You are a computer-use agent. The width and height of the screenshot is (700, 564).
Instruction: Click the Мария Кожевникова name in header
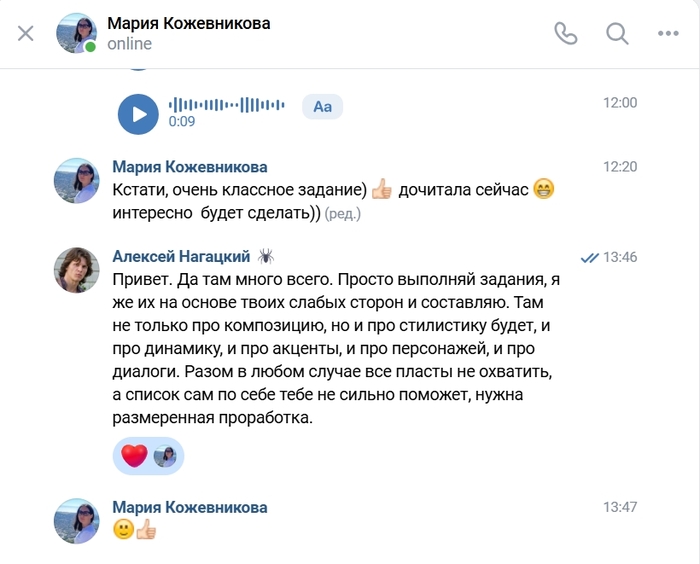(x=189, y=23)
